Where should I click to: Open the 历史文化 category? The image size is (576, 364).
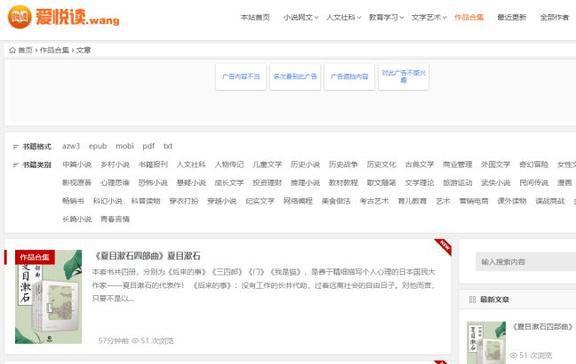[381, 165]
